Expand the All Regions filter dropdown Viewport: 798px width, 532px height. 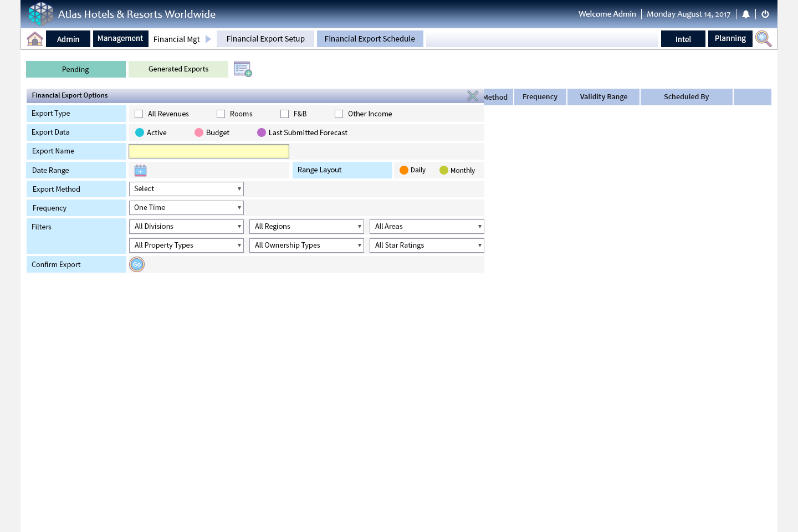pyautogui.click(x=306, y=227)
